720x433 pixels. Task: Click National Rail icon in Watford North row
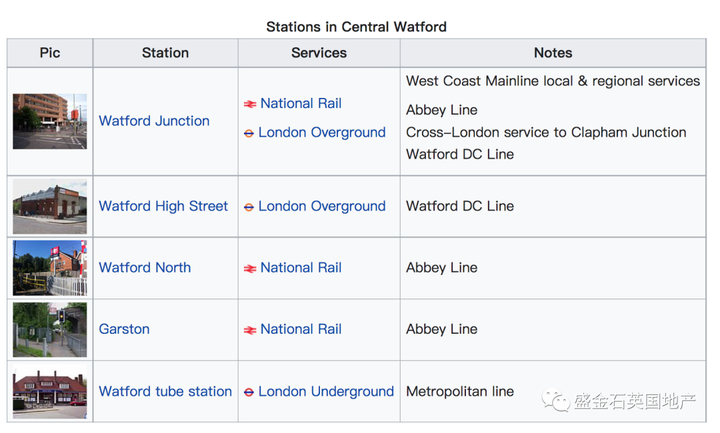click(x=250, y=269)
